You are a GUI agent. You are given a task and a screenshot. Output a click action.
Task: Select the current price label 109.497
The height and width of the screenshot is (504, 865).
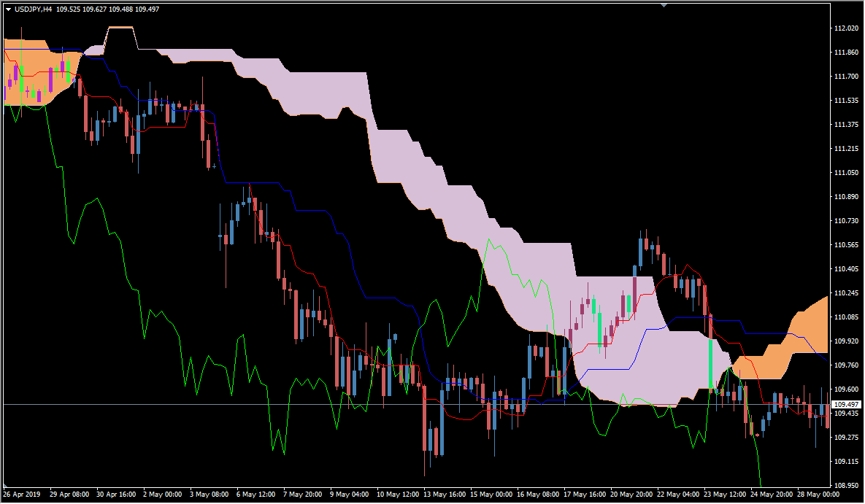click(846, 405)
